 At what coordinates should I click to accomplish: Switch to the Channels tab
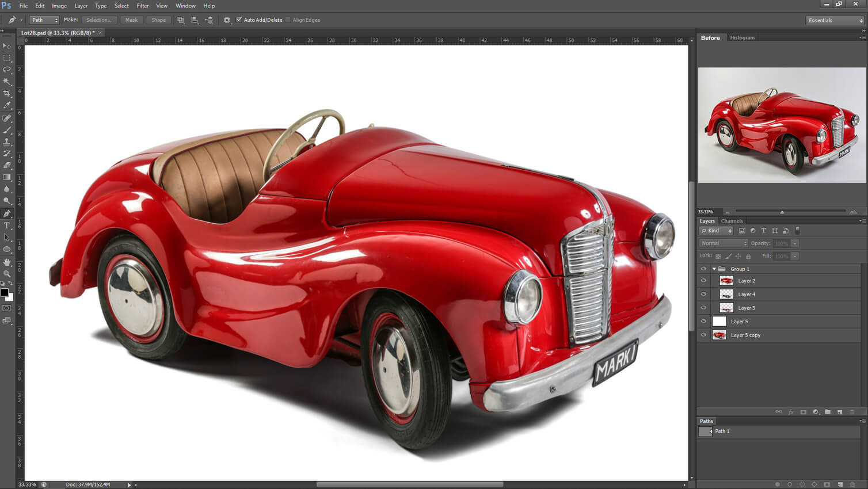point(732,221)
